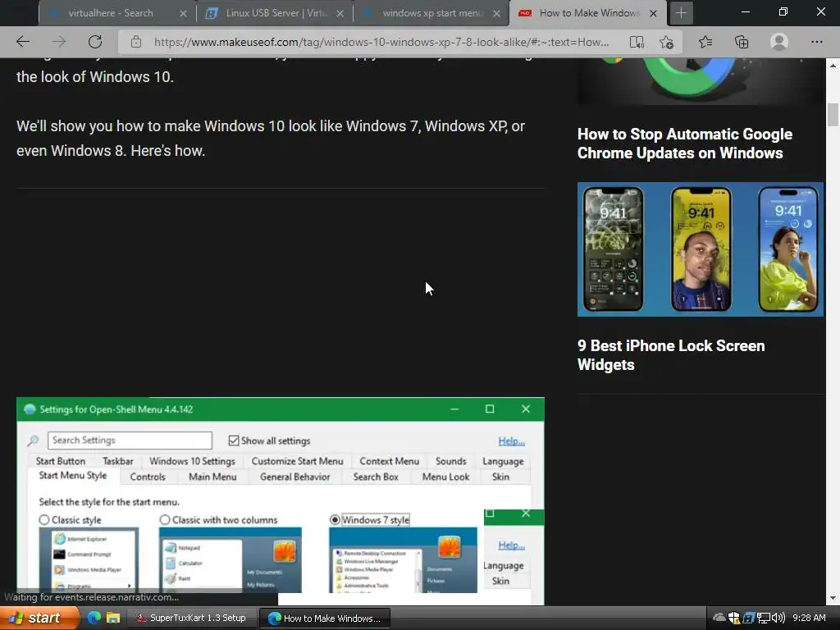This screenshot has height=630, width=840.
Task: Open the Controls tab
Action: [148, 477]
